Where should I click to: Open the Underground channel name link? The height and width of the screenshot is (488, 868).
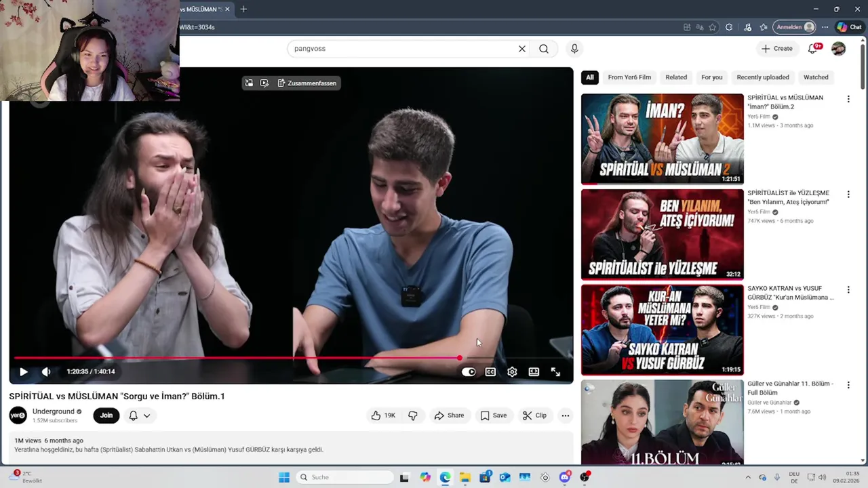[x=53, y=411]
